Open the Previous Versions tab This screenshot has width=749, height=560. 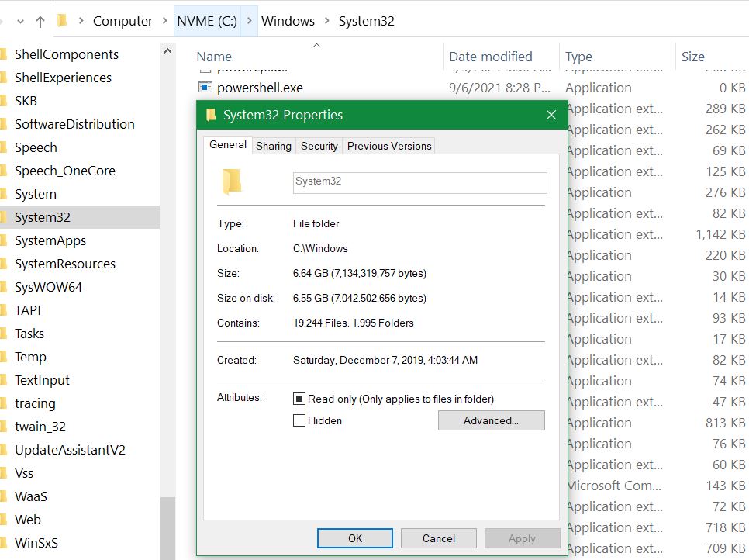click(x=389, y=146)
